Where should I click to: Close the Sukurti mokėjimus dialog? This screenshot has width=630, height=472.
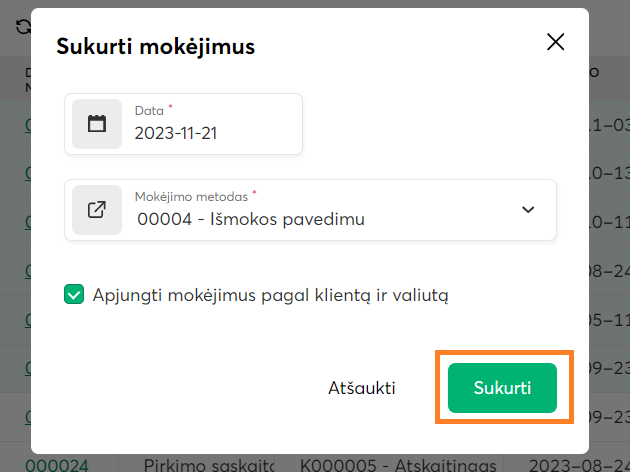pos(555,42)
